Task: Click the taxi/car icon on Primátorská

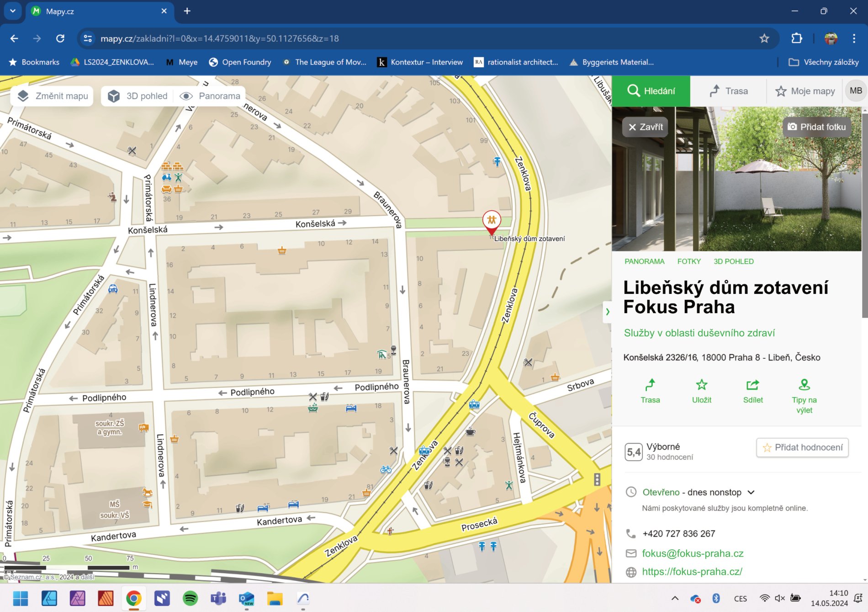Action: point(113,289)
